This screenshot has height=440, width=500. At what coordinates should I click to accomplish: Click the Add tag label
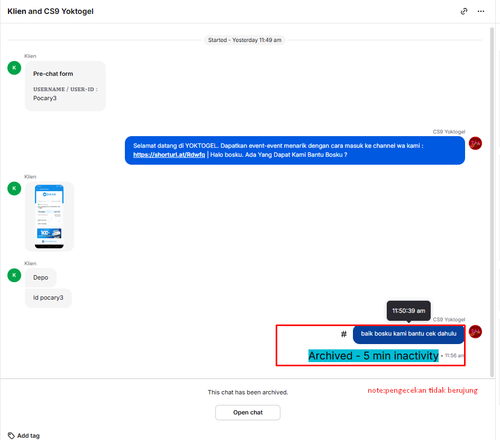click(x=28, y=435)
